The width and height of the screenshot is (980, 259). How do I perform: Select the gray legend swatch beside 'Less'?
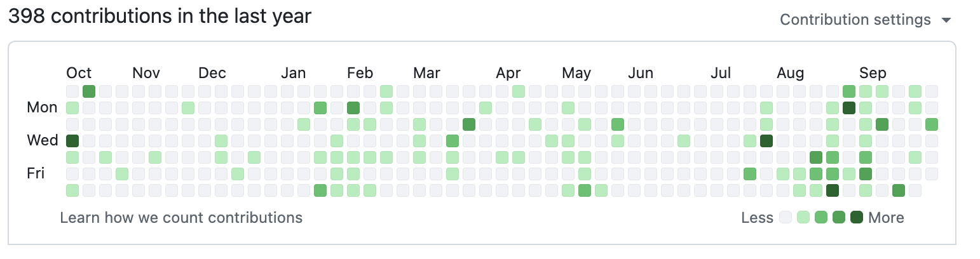click(x=786, y=218)
